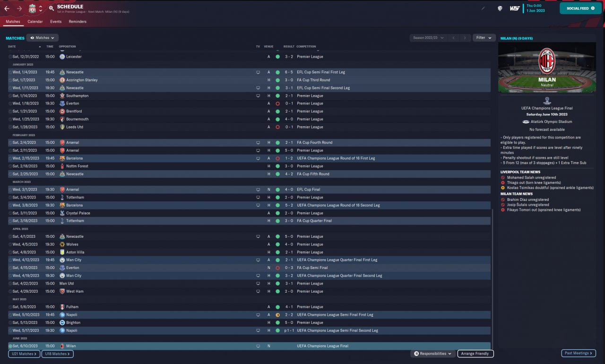Click TV icon on the Milan final row
Viewport: 605px width, 364px height.
(x=258, y=346)
